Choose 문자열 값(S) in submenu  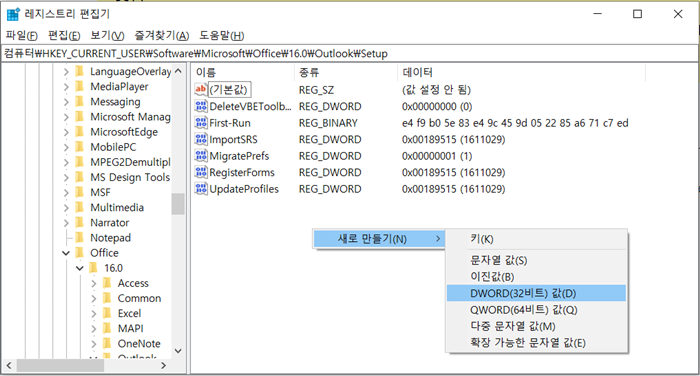(x=536, y=260)
